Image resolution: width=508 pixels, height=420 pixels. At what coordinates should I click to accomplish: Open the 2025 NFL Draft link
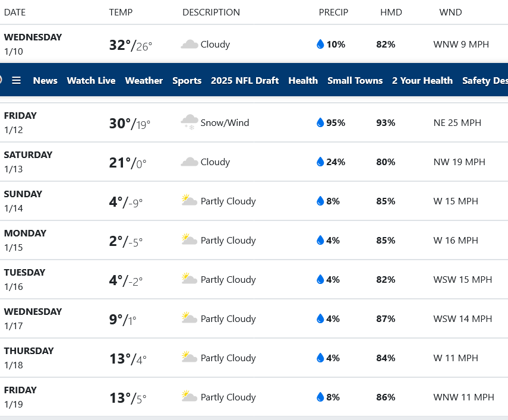[x=245, y=80]
